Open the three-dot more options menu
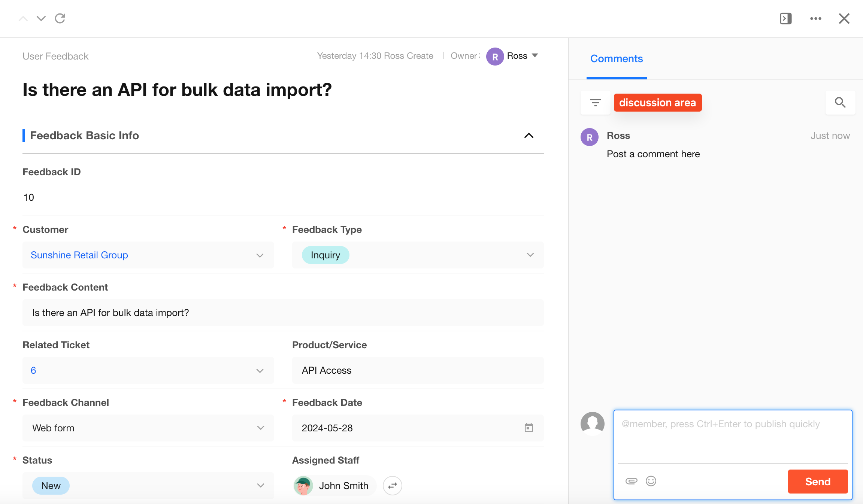The image size is (863, 504). 815,18
